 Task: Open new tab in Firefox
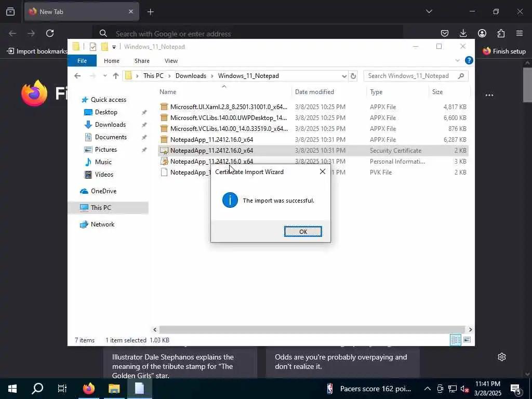pos(150,12)
